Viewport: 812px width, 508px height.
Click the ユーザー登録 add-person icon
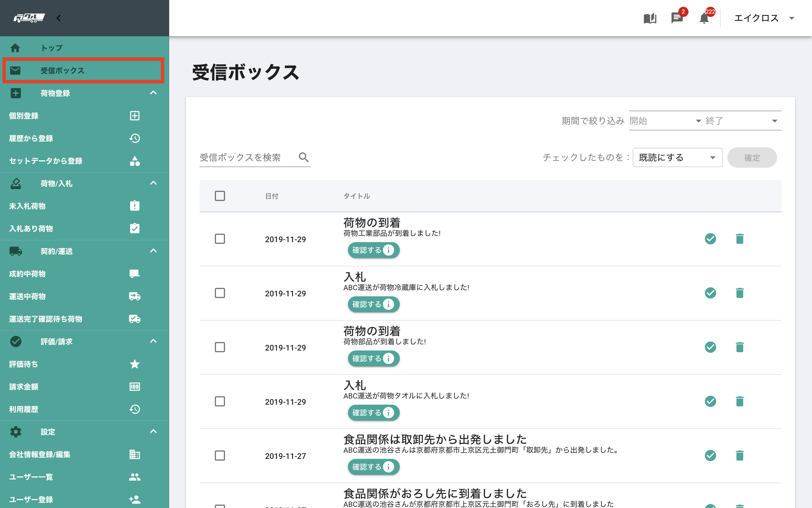[134, 499]
